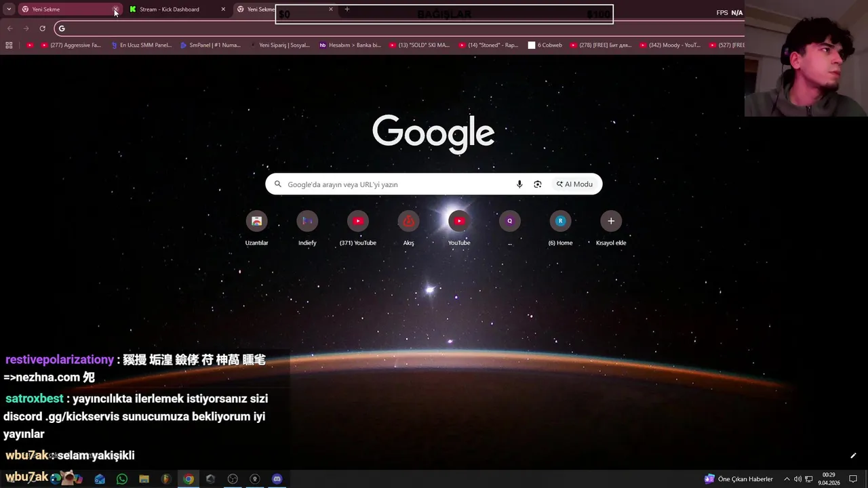The height and width of the screenshot is (488, 868).
Task: Open the (277) Aggressive Fa... bookmark
Action: tap(71, 45)
